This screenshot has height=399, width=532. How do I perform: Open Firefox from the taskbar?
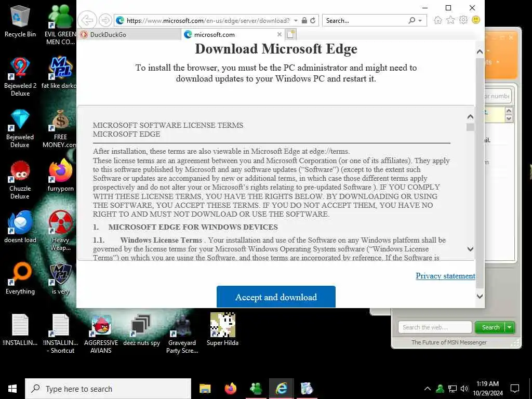click(x=231, y=389)
